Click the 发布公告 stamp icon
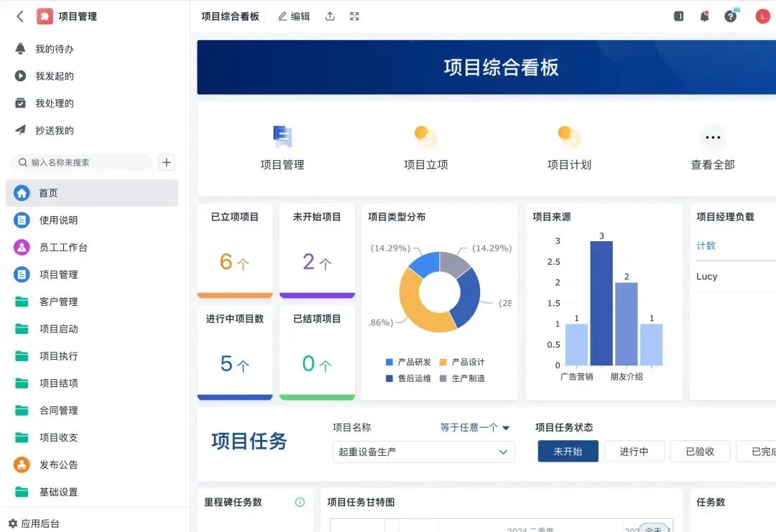This screenshot has height=532, width=776. [22, 465]
